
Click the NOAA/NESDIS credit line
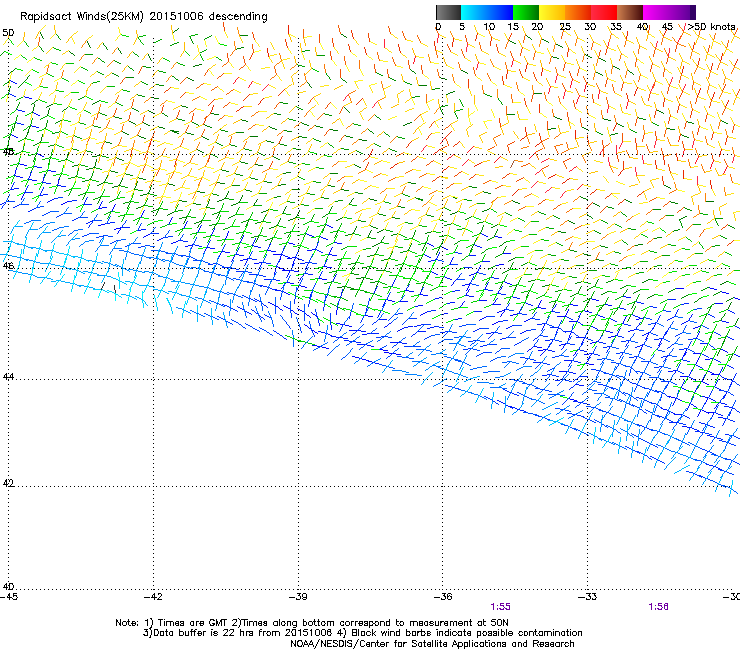(432, 644)
